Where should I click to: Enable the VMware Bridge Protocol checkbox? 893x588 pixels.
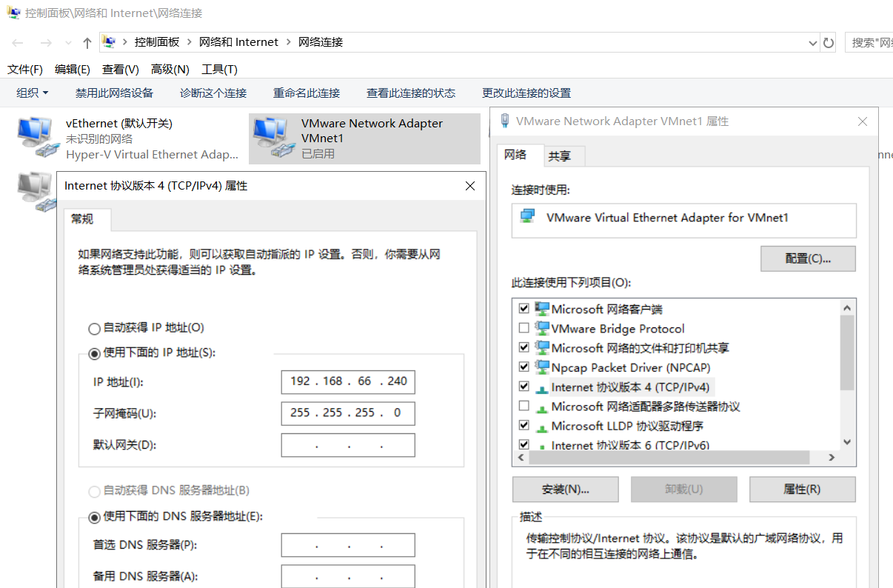click(524, 328)
